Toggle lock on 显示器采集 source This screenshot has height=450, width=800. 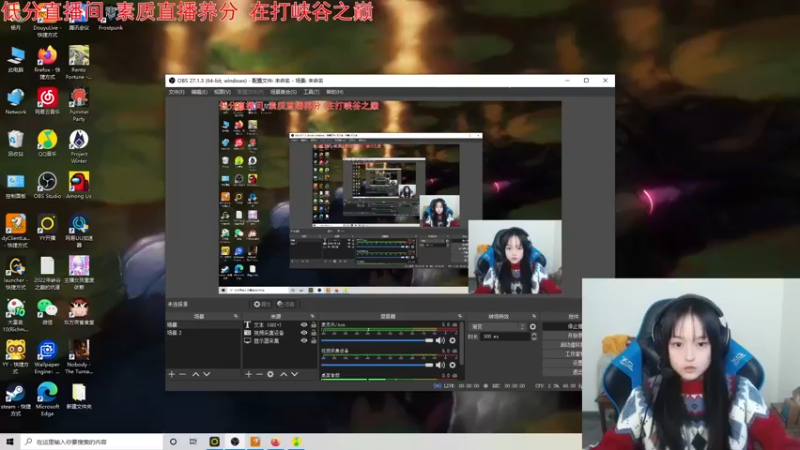[314, 341]
